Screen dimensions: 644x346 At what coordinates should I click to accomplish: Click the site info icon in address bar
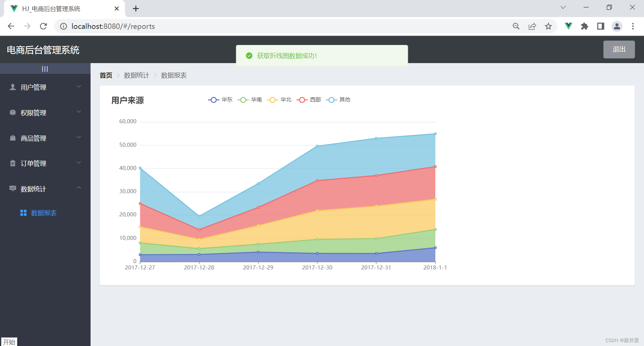63,26
